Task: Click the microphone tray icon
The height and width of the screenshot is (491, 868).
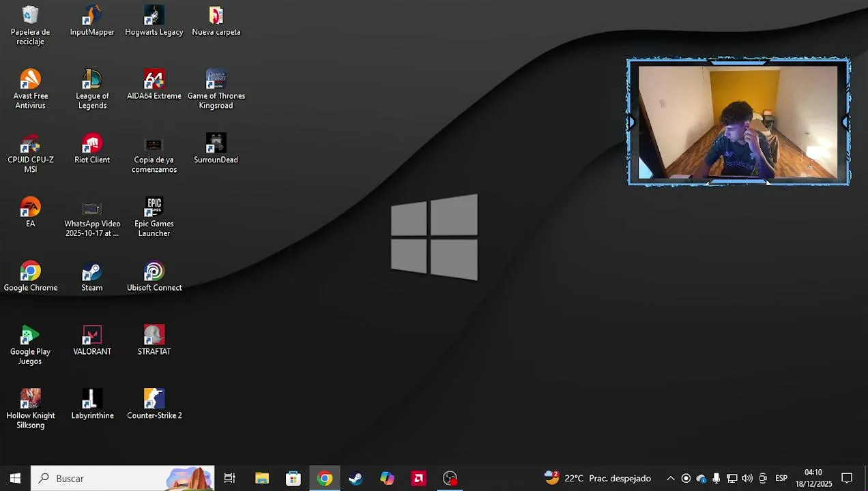Action: point(716,478)
